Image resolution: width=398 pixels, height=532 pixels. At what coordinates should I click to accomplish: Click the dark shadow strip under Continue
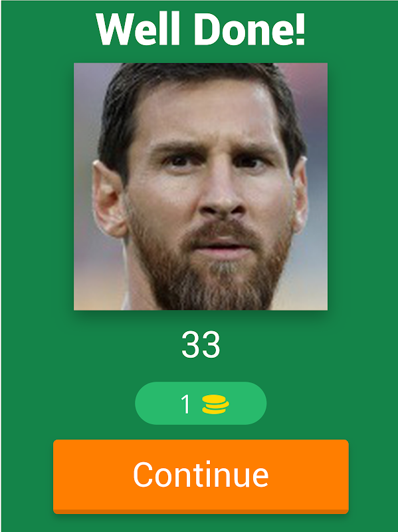(201, 511)
